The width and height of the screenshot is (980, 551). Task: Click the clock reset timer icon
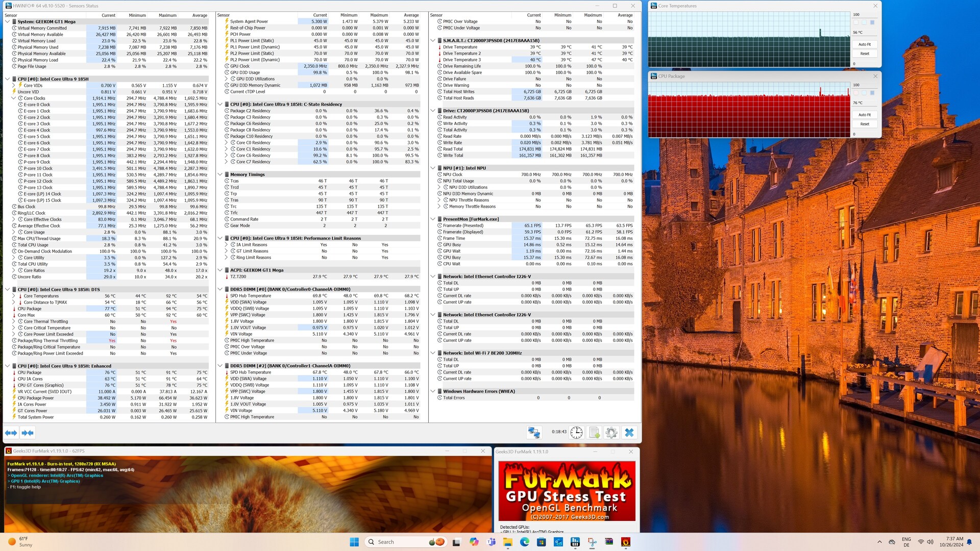(x=576, y=433)
